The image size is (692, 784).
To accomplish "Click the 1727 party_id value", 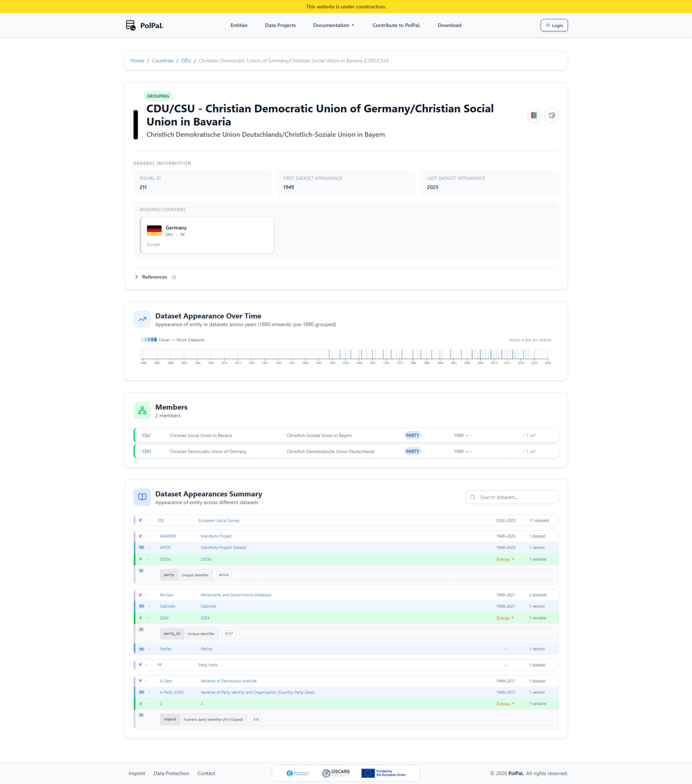I will coord(229,634).
